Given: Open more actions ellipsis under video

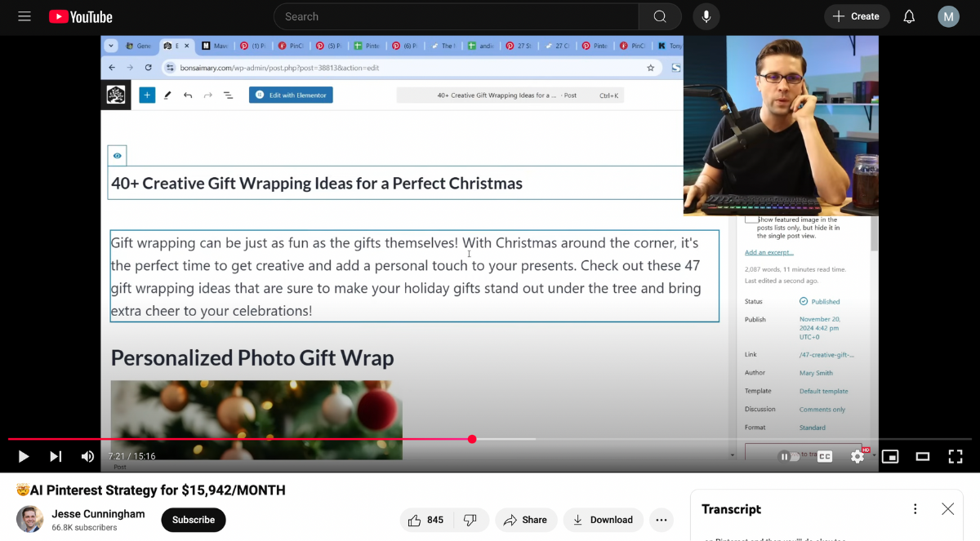Looking at the screenshot, I should tap(661, 520).
